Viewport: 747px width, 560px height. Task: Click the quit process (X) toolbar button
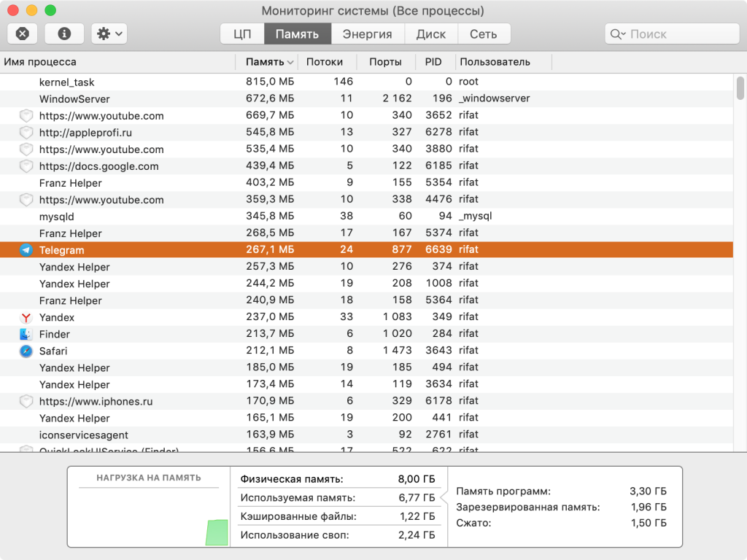[23, 34]
